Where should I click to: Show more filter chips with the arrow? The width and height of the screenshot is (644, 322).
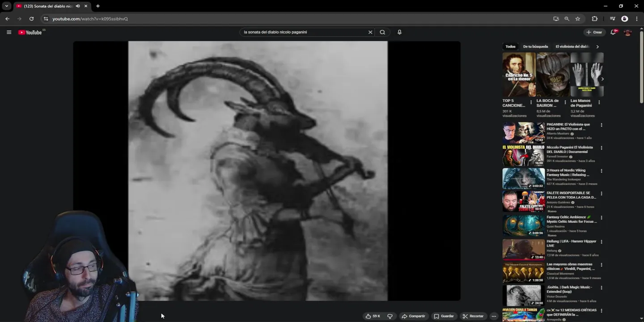click(597, 47)
